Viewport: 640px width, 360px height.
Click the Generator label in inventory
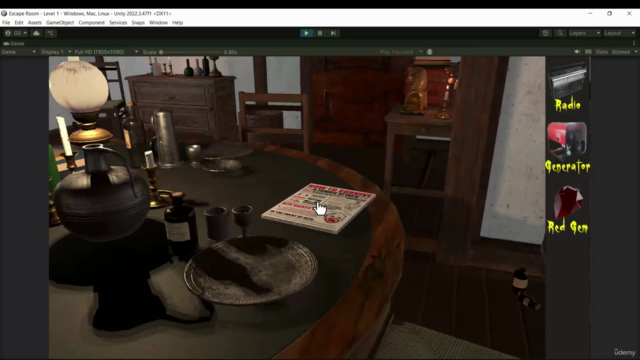coord(568,167)
